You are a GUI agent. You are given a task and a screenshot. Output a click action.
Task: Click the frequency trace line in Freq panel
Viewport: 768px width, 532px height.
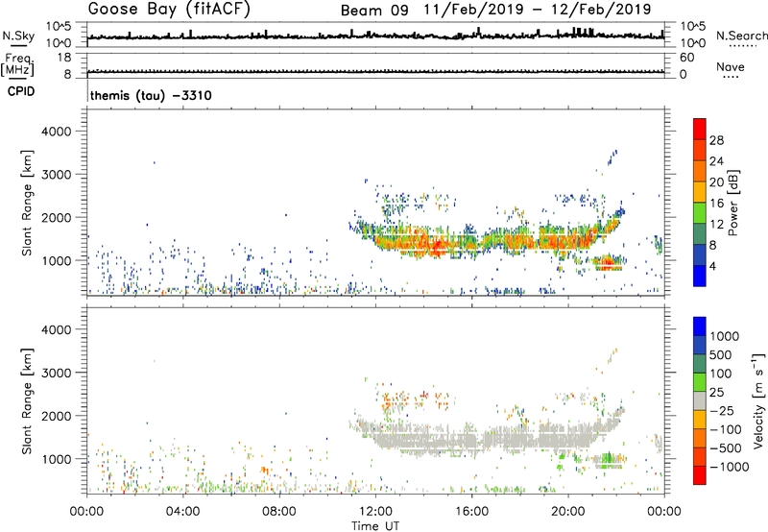coord(375,72)
